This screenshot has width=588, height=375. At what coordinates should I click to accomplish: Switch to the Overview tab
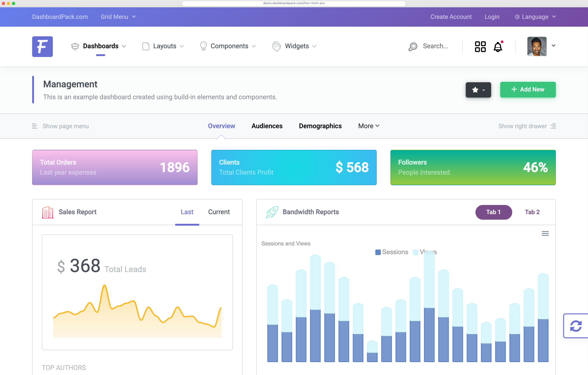point(221,126)
